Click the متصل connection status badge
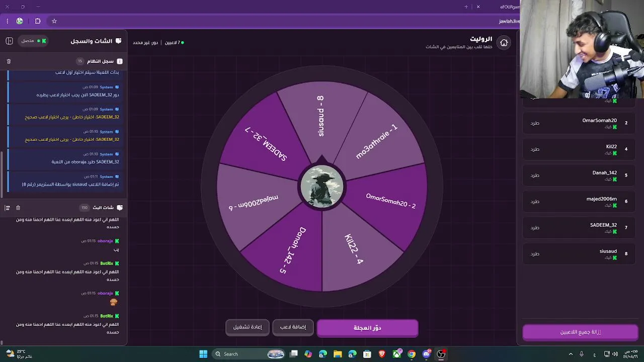This screenshot has height=362, width=644. pos(34,41)
